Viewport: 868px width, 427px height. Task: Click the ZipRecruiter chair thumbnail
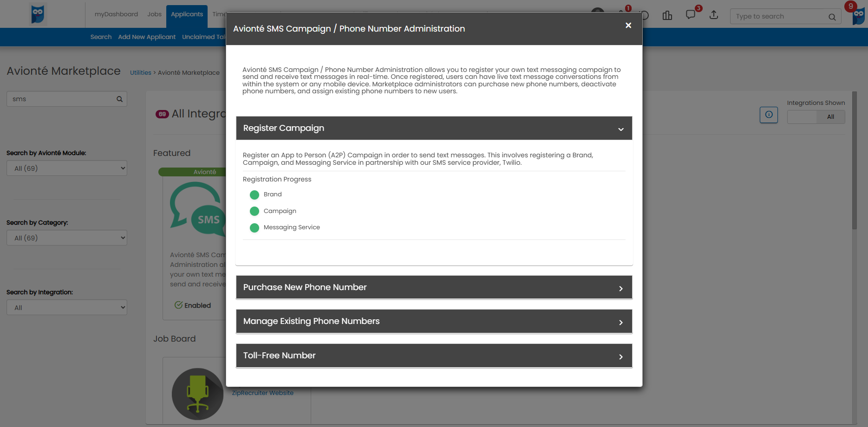tap(198, 394)
